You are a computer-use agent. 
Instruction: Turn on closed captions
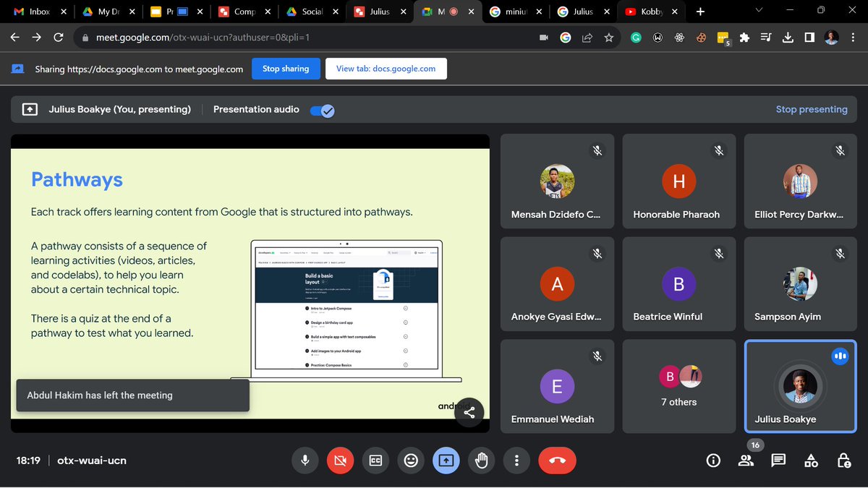pyautogui.click(x=375, y=461)
